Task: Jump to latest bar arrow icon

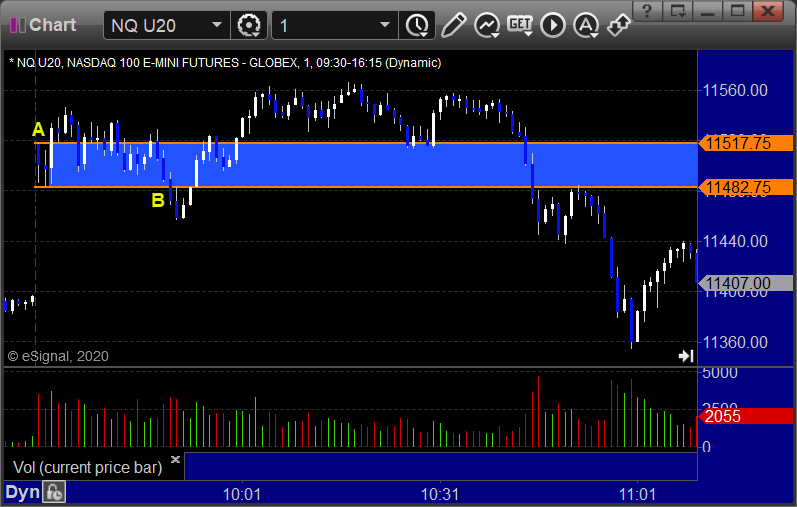Action: 686,356
